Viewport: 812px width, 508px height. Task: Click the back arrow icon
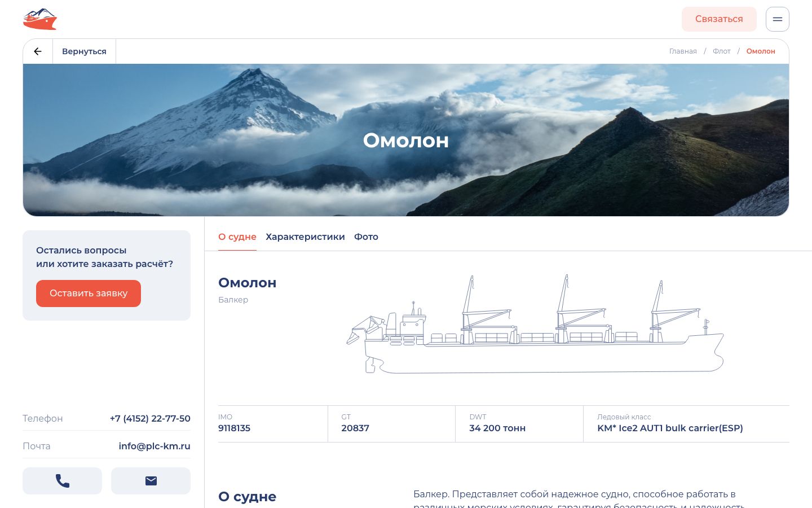(38, 51)
